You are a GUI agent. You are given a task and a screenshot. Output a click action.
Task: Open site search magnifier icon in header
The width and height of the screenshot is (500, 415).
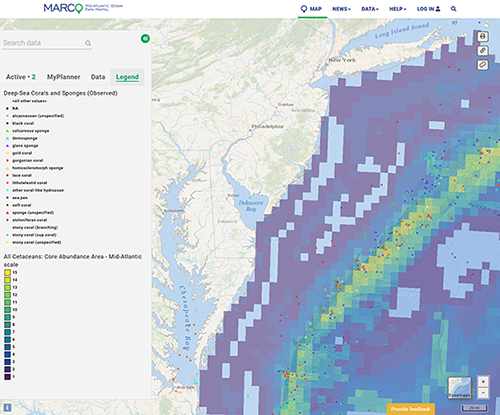[454, 9]
